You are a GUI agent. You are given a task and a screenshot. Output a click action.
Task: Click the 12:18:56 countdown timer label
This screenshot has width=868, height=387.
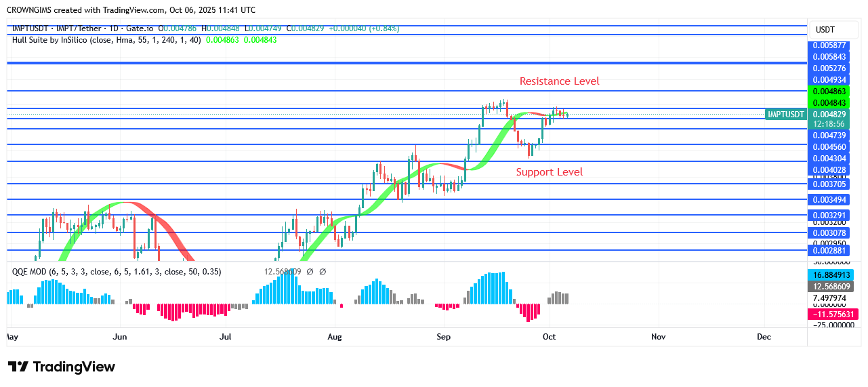point(829,124)
